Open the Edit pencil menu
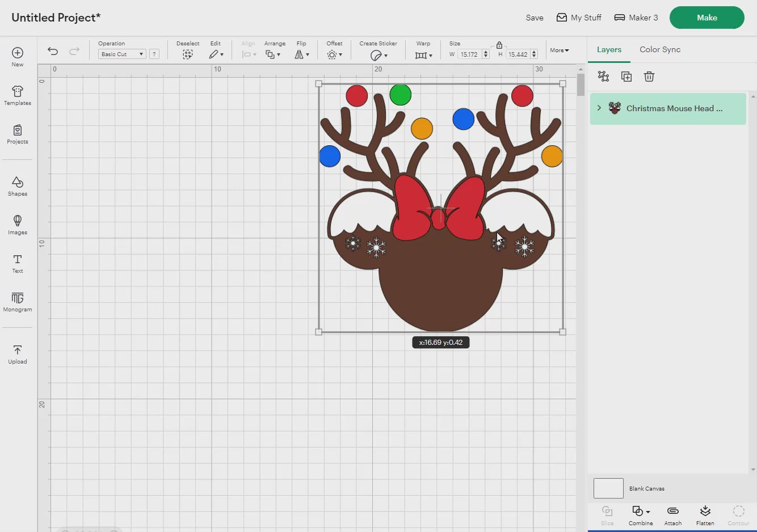Image resolution: width=757 pixels, height=532 pixels. pos(216,54)
